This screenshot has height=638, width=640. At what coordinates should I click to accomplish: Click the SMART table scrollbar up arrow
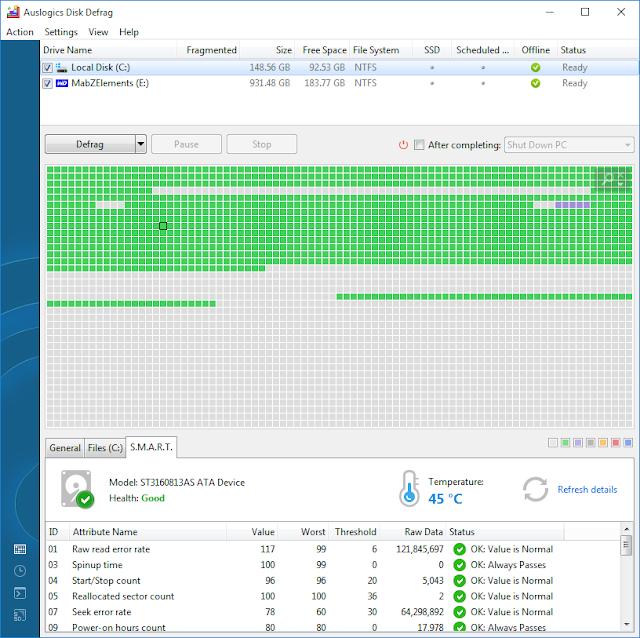pyautogui.click(x=627, y=529)
